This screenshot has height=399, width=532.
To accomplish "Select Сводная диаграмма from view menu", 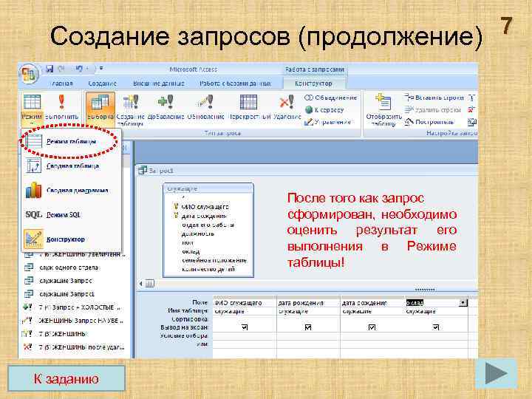I will tap(71, 191).
